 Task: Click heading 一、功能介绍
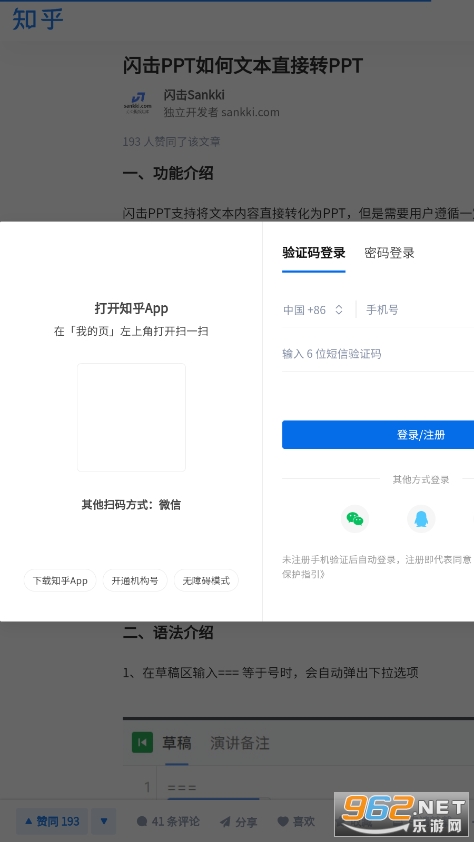(x=168, y=173)
